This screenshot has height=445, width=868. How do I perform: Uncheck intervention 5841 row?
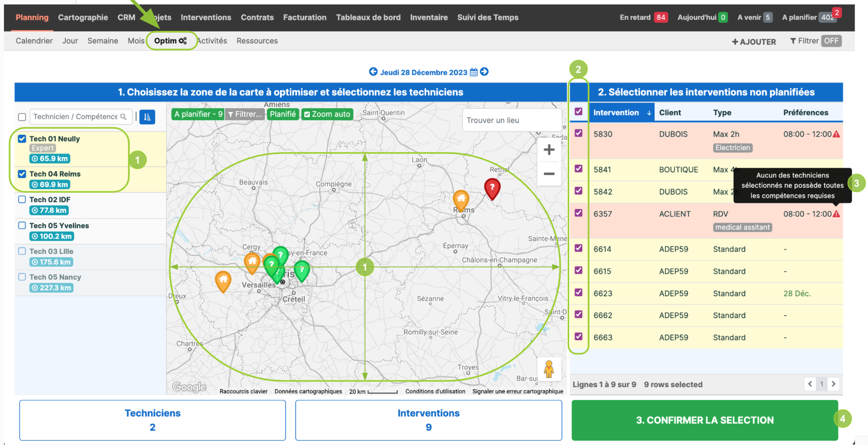[578, 169]
